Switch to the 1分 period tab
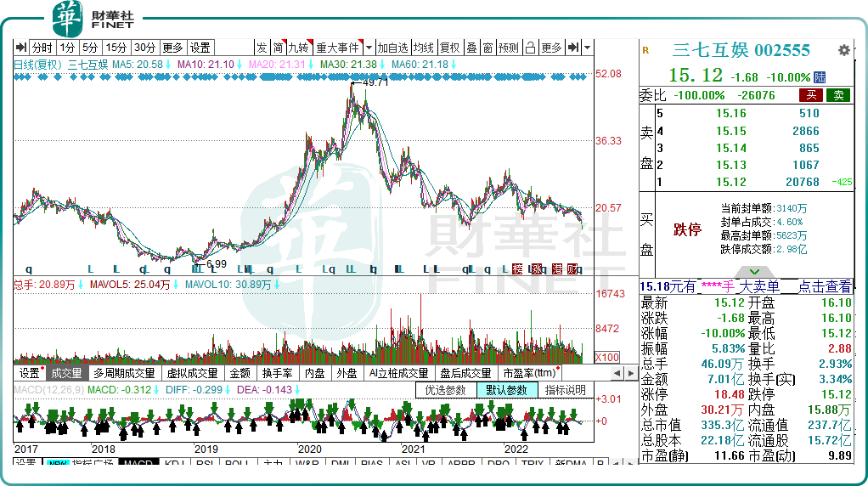Image resolution: width=868 pixels, height=503 pixels. [68, 48]
